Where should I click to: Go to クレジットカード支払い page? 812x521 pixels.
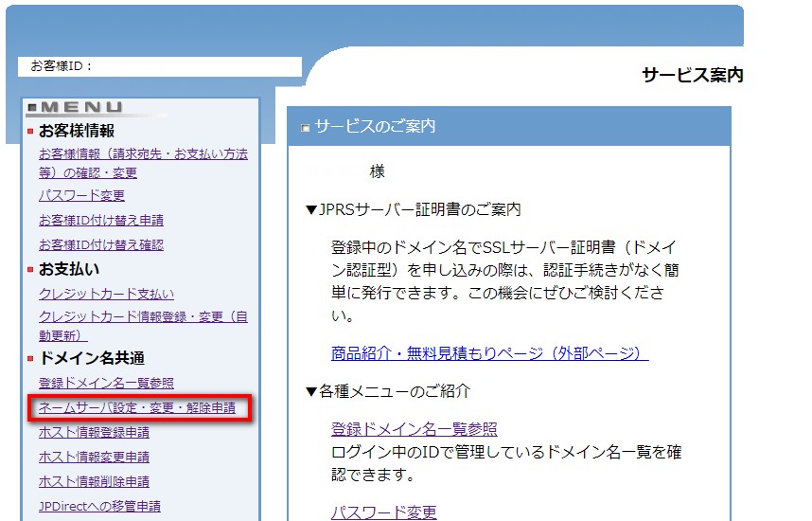(x=106, y=294)
